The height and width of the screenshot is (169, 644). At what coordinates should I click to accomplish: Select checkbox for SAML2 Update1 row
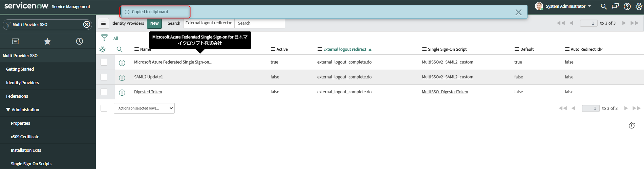[x=104, y=77]
